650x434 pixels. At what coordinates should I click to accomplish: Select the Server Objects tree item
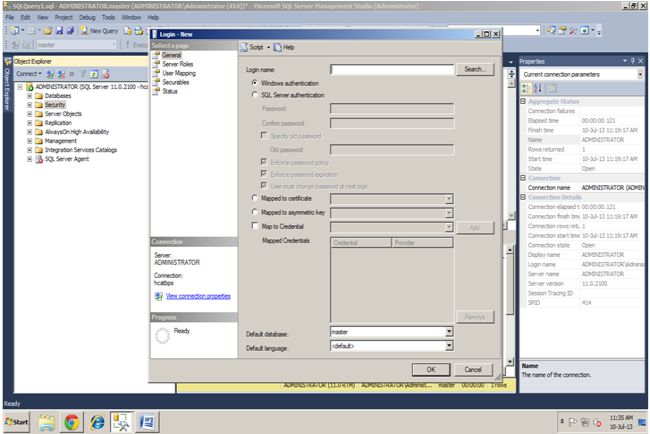tap(63, 114)
